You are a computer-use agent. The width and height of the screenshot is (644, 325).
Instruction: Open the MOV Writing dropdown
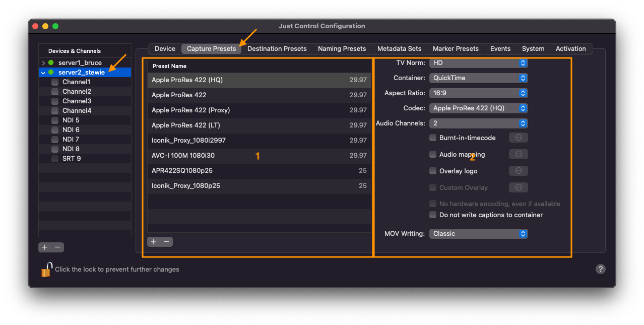click(478, 234)
